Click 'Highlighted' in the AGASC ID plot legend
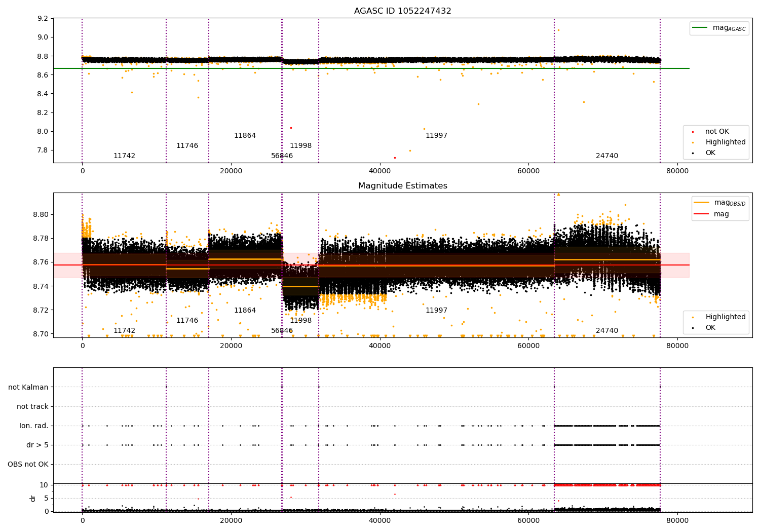 [x=719, y=142]
